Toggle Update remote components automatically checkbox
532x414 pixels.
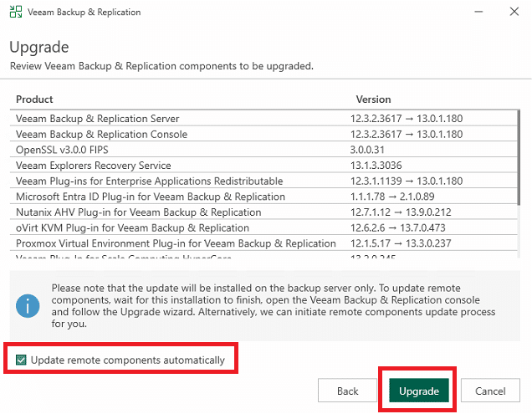coord(21,360)
